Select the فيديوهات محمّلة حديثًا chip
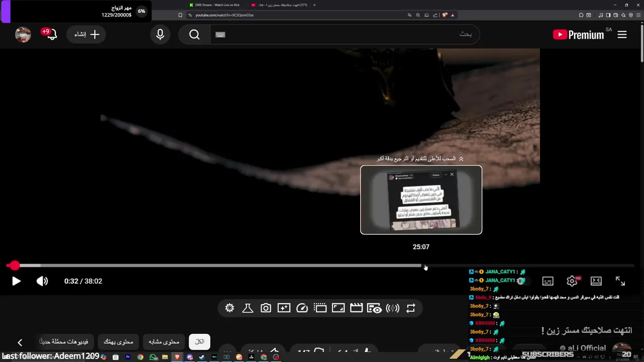 point(64,341)
